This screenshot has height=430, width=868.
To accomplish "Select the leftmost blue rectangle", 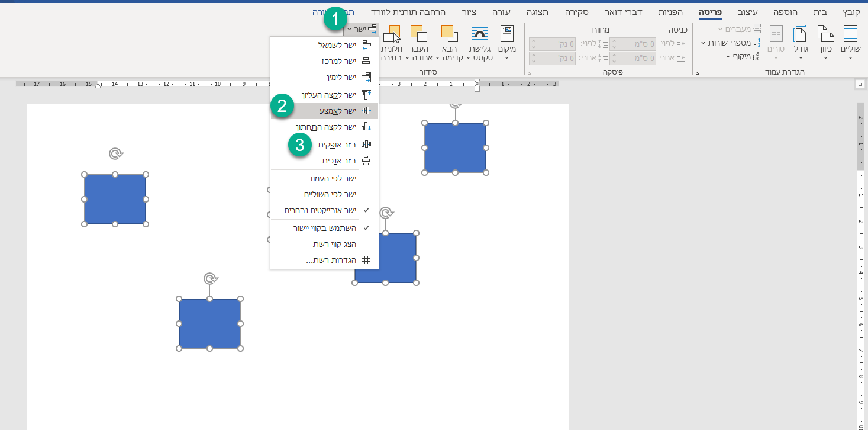I will pos(115,199).
